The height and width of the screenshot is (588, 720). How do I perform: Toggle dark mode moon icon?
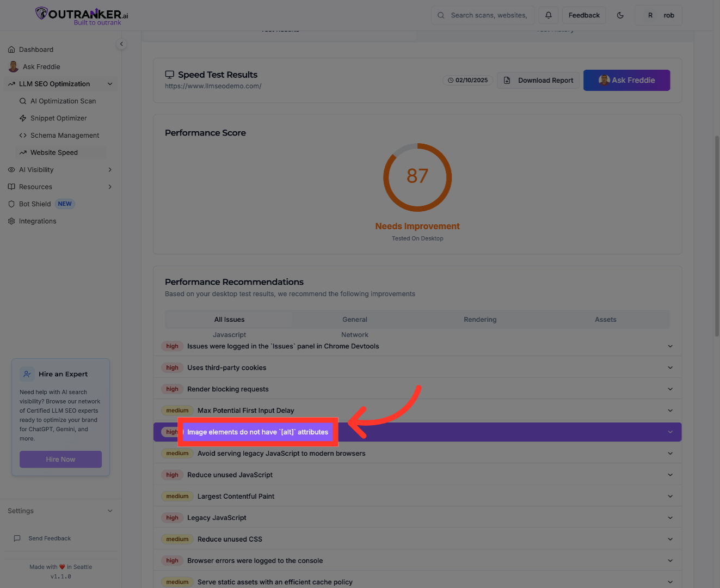pos(620,15)
